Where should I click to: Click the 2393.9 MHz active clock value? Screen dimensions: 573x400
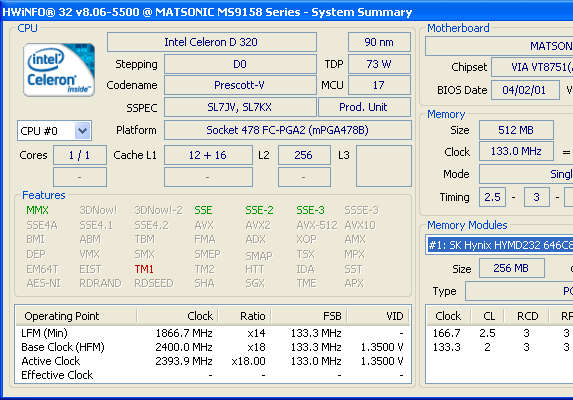click(184, 361)
